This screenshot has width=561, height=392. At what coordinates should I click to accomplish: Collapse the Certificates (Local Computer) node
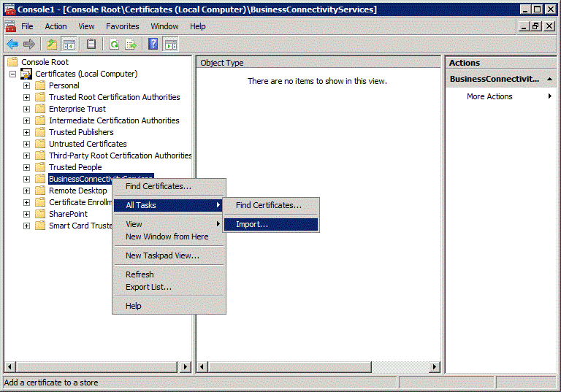(13, 74)
